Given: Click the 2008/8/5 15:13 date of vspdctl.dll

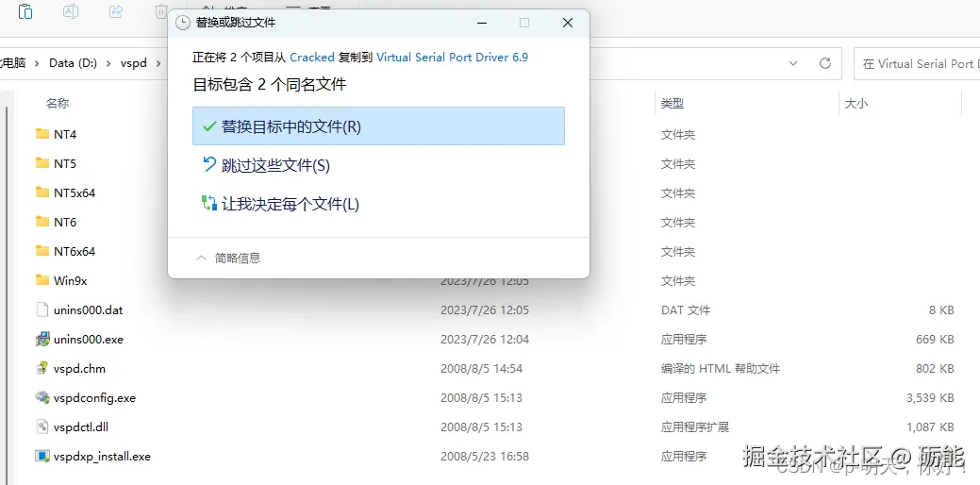Looking at the screenshot, I should [481, 427].
